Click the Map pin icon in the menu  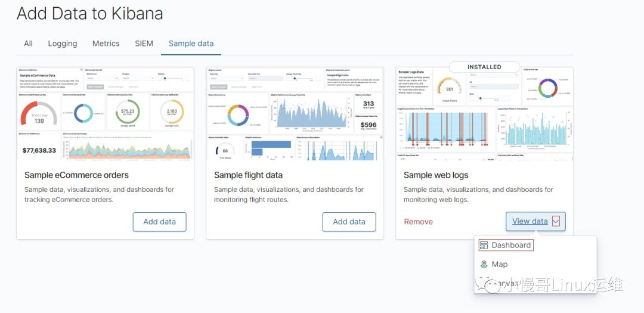[484, 265]
